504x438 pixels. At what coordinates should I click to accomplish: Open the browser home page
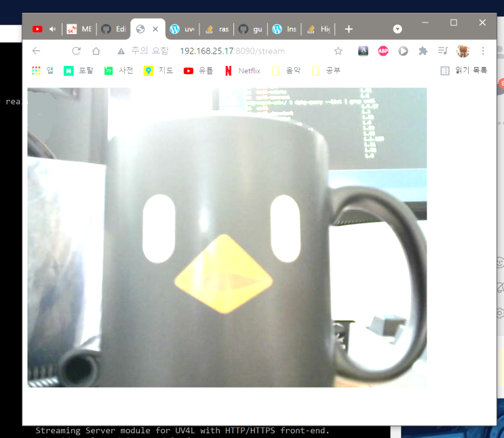tap(96, 51)
